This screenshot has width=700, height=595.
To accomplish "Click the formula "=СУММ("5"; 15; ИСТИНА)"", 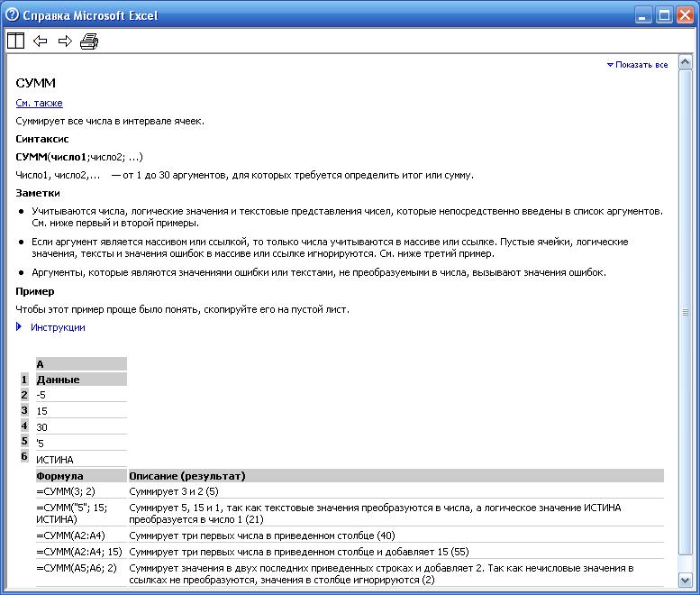I will [x=71, y=513].
